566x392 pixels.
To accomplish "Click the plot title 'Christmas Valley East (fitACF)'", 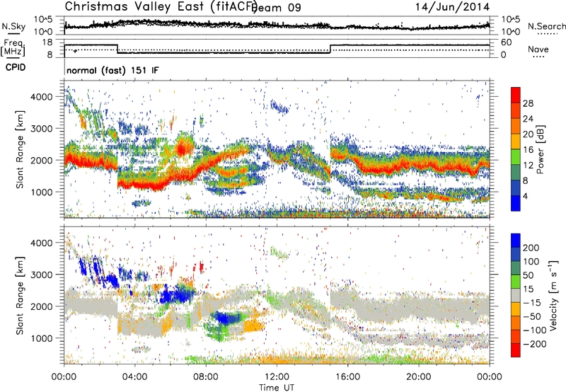I will [x=161, y=6].
